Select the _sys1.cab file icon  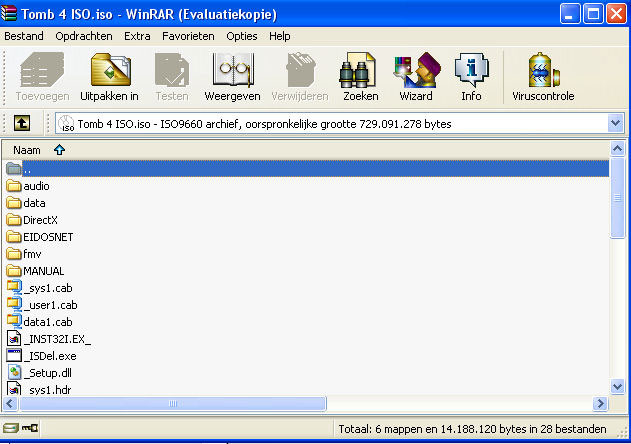14,287
